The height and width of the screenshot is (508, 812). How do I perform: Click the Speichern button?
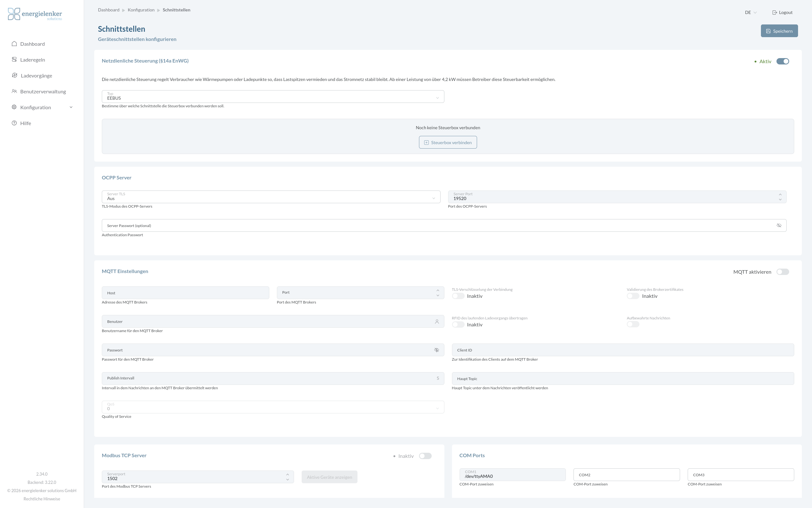779,31
